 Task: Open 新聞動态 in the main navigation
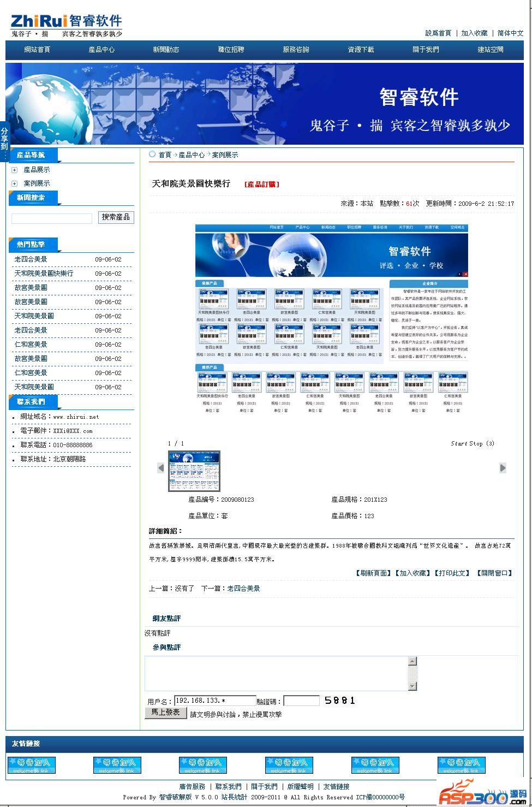click(166, 50)
